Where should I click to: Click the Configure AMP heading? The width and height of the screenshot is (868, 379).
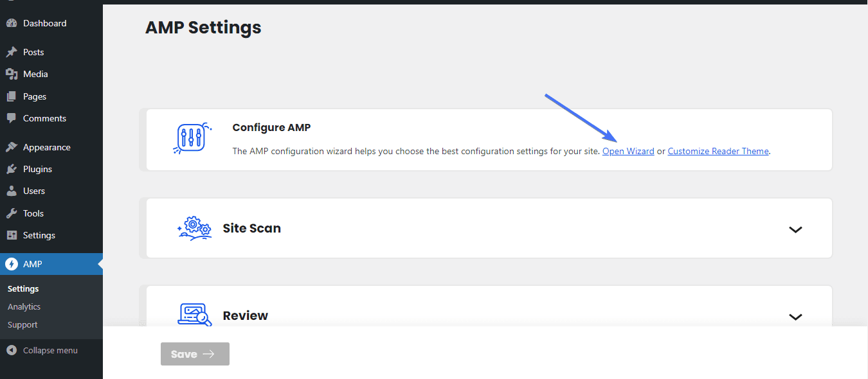[x=271, y=127]
